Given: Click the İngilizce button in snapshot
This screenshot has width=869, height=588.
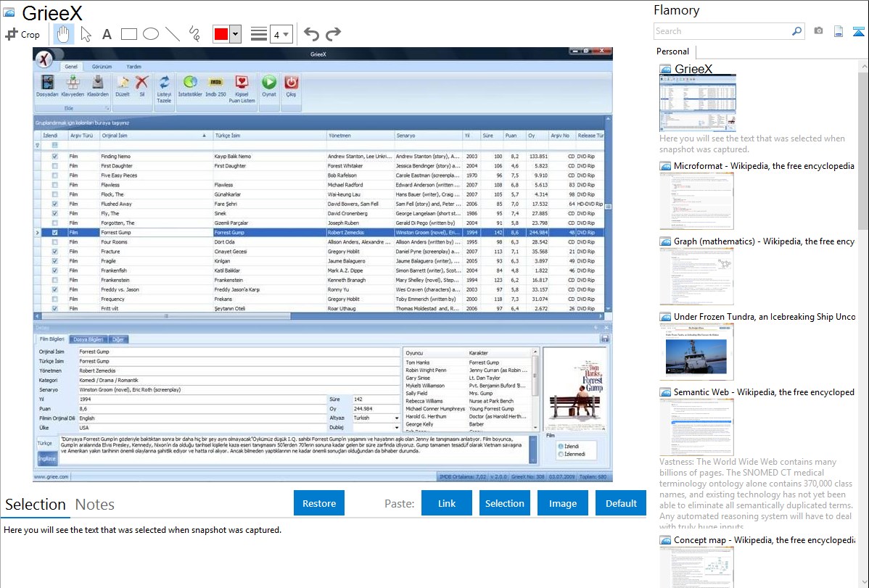Looking at the screenshot, I should point(47,458).
